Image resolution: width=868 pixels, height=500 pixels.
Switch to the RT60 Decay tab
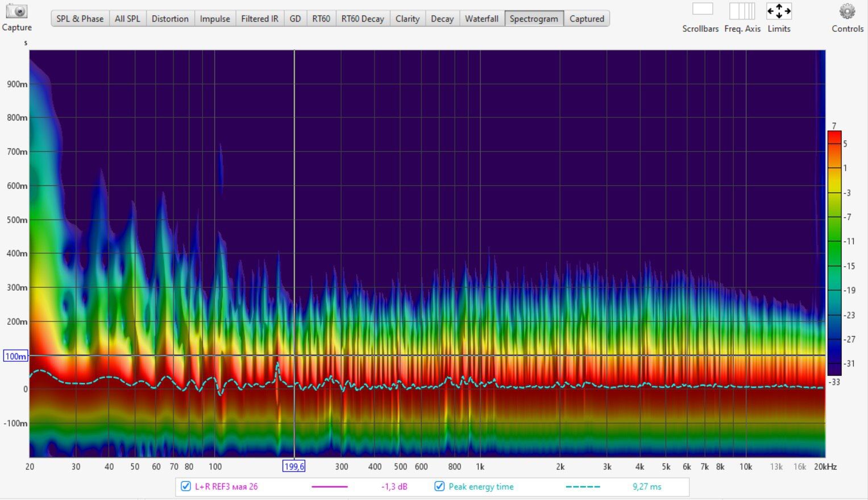[x=362, y=19]
